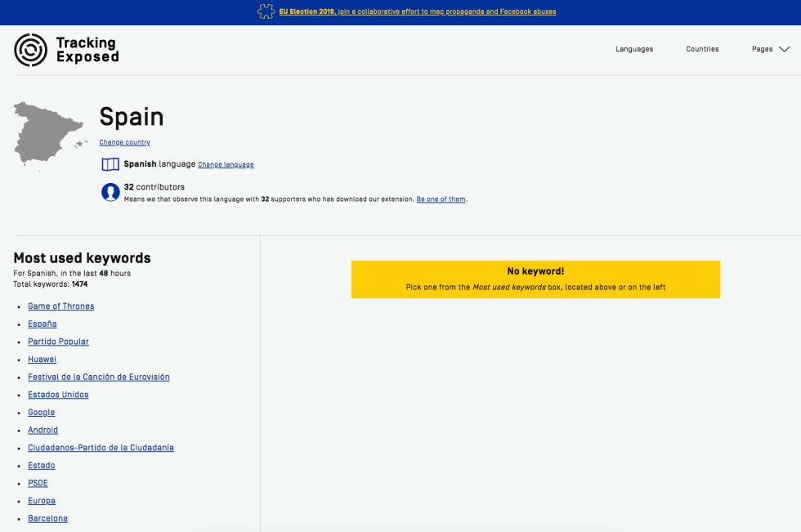Viewport: 801px width, 532px height.
Task: Click the Tracking Exposed circular logo
Action: (x=31, y=50)
